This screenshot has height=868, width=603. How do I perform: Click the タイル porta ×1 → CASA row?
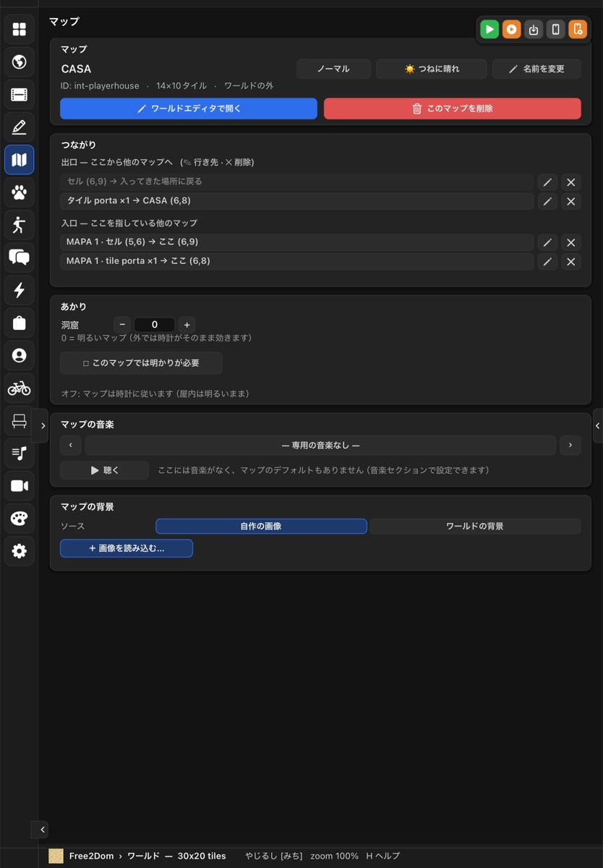[x=297, y=201]
